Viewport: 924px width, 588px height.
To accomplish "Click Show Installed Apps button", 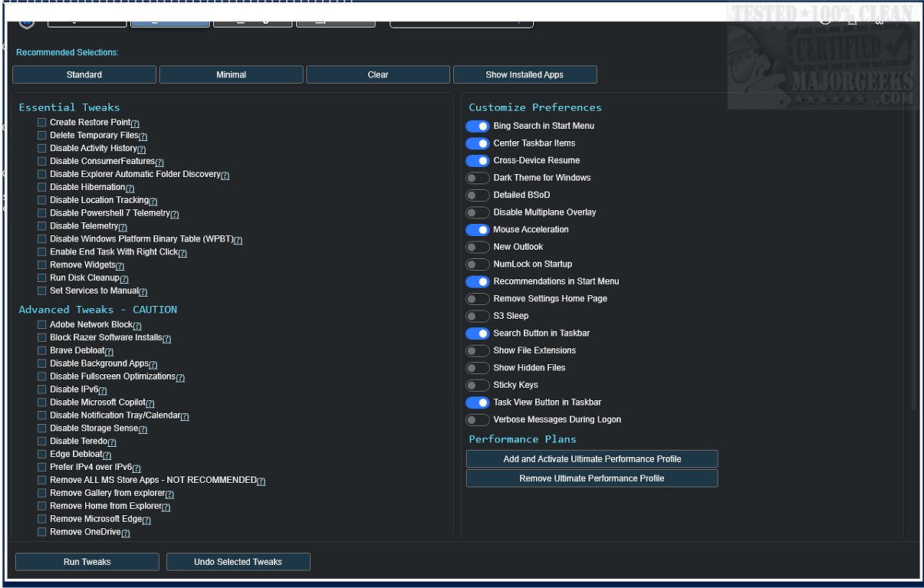I will [524, 74].
